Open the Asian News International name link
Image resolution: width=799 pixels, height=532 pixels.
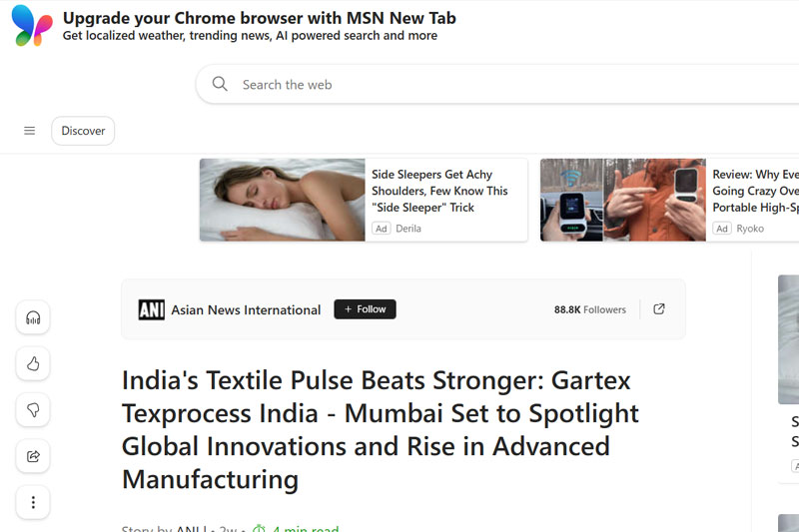[x=246, y=310]
